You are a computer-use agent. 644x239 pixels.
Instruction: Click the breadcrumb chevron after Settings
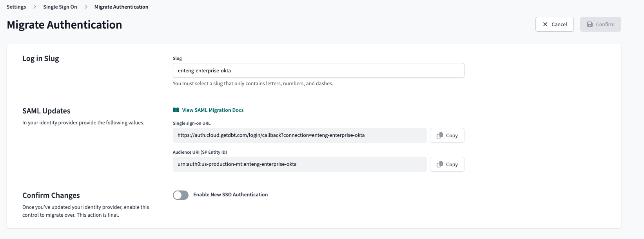click(x=34, y=7)
